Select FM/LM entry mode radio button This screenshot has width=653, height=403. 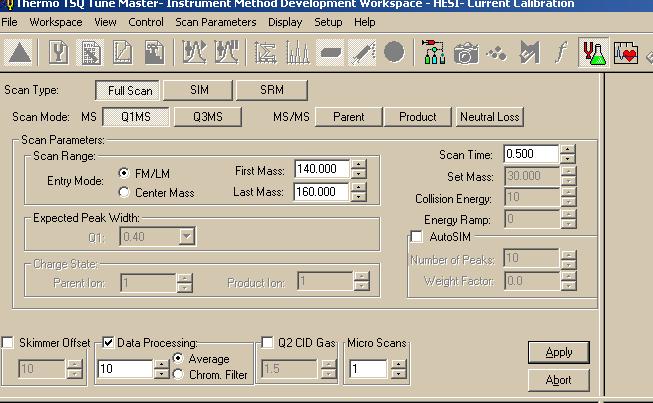pos(124,173)
